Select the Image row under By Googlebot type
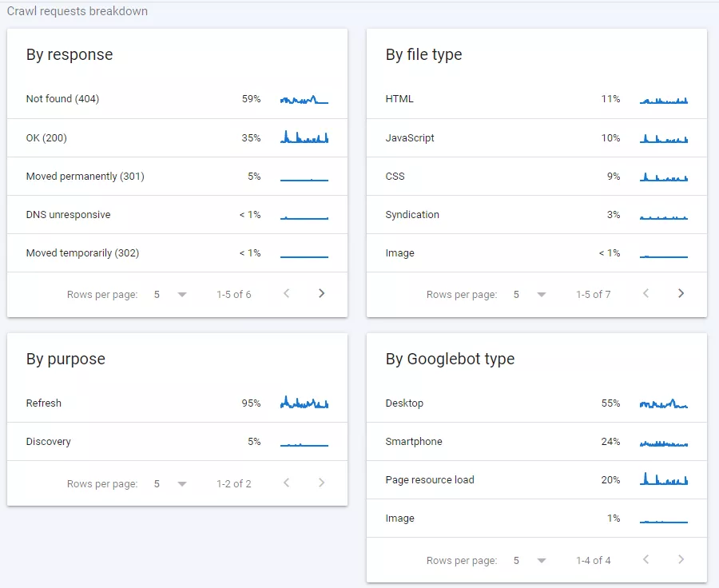The image size is (719, 588). [x=537, y=518]
